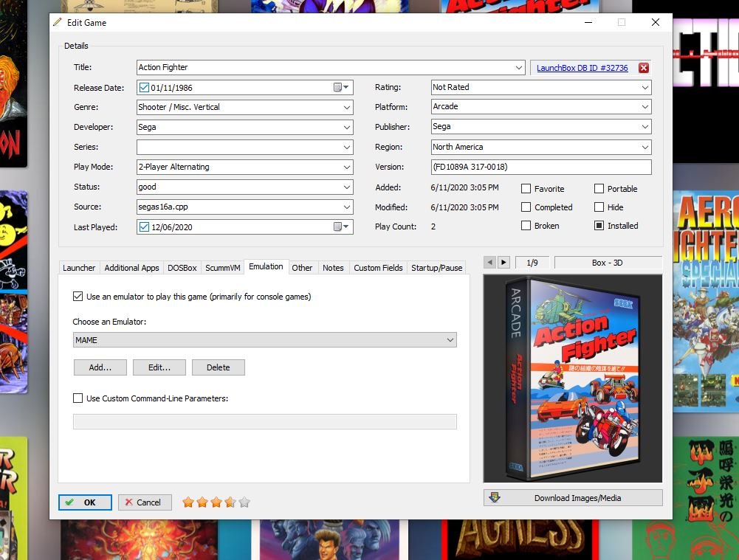Click the Download Images/Media arrow icon
The image size is (739, 560).
click(x=495, y=498)
